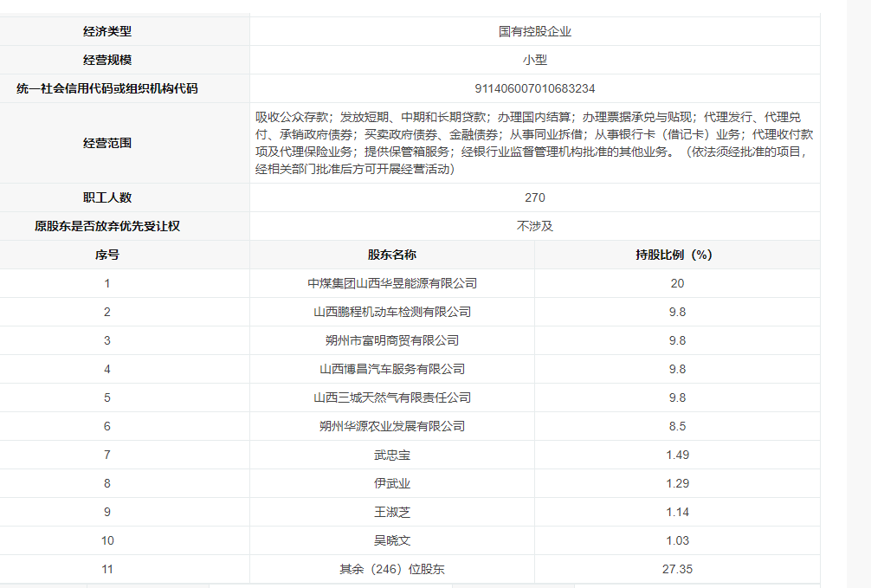Click the 1.49 shareholding value
The image size is (871, 588).
click(x=678, y=456)
